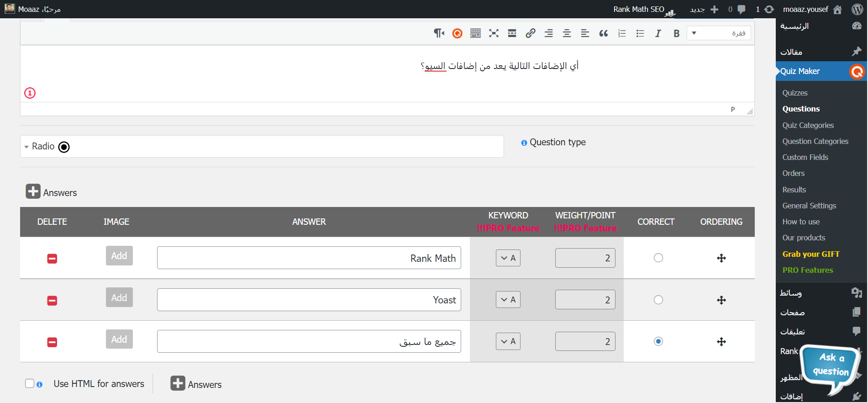This screenshot has height=403, width=868.
Task: Insert a blockquote using the quote icon
Action: 603,33
